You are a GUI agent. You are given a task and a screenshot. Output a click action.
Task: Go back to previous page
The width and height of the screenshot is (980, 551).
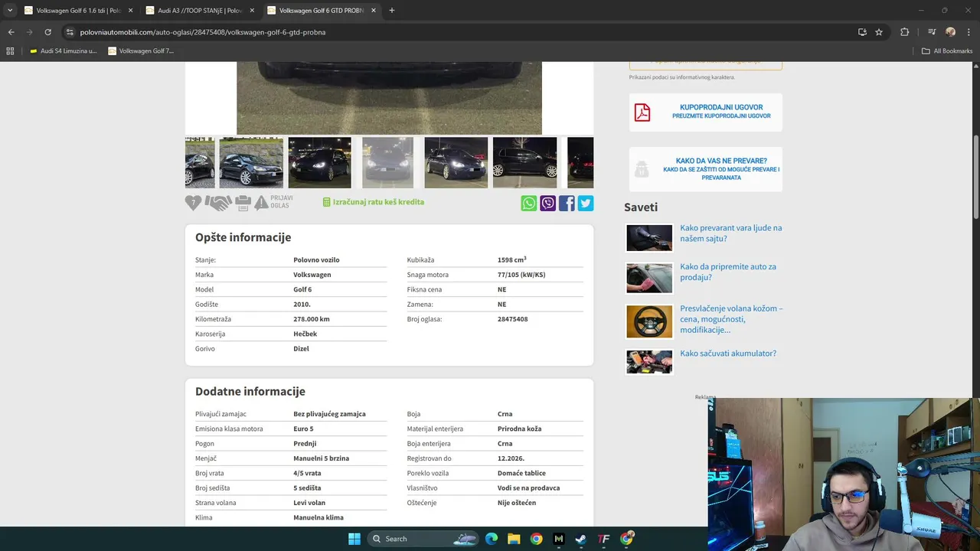click(x=11, y=32)
